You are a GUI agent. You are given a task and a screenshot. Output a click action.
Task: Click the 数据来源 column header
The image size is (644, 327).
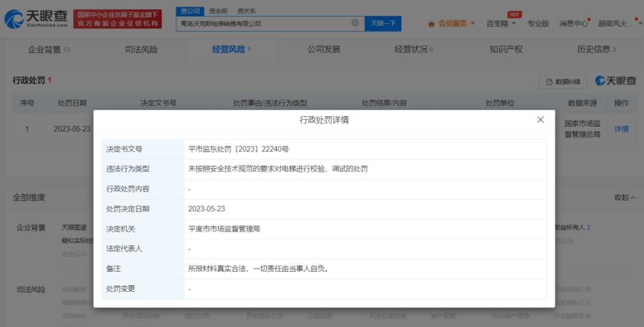coord(583,103)
